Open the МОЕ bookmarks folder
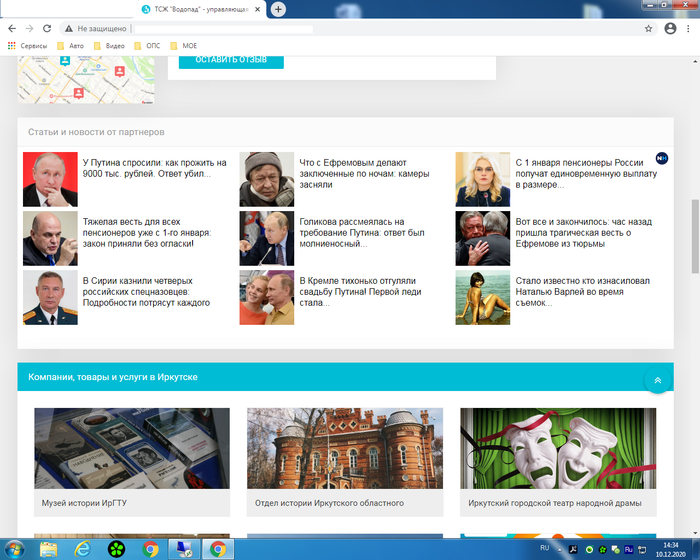The image size is (700, 560). pos(184,46)
